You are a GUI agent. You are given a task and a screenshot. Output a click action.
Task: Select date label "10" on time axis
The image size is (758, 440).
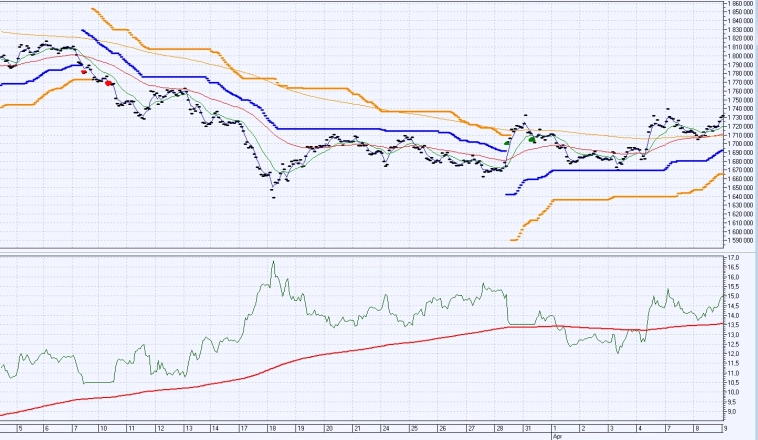click(x=103, y=428)
